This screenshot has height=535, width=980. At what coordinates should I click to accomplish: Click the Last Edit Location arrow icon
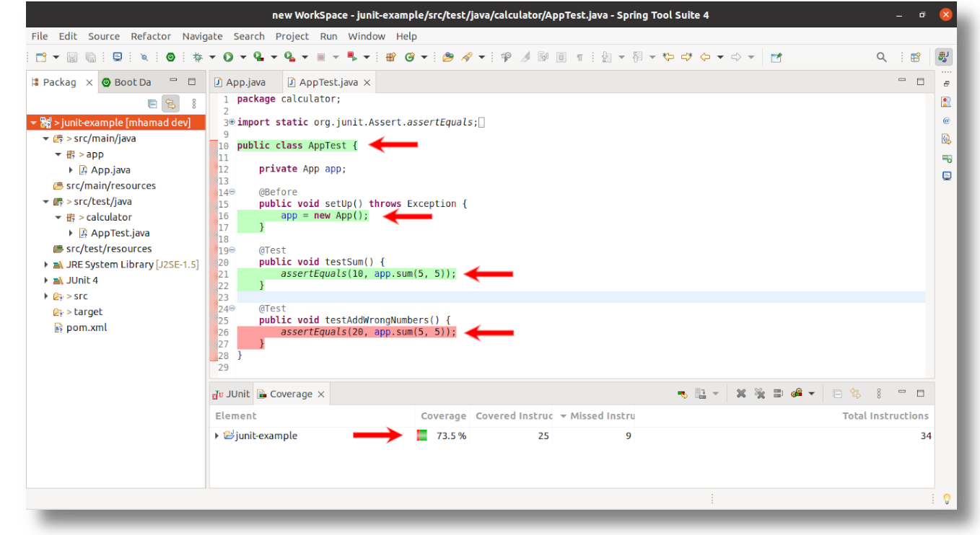coord(668,57)
